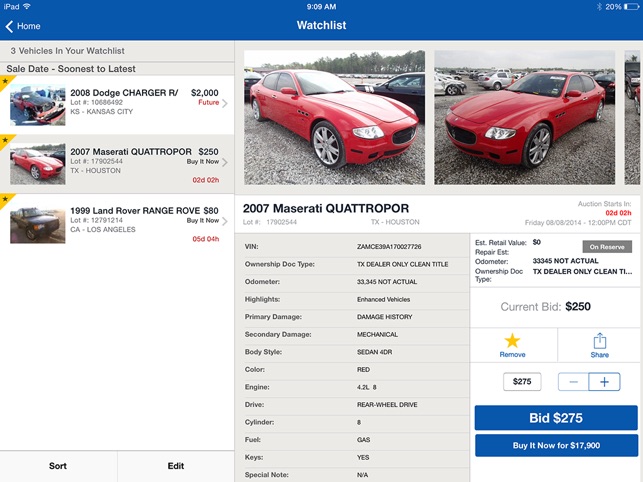Viewport: 643px width, 482px height.
Task: Open the Sort options
Action: (x=58, y=466)
